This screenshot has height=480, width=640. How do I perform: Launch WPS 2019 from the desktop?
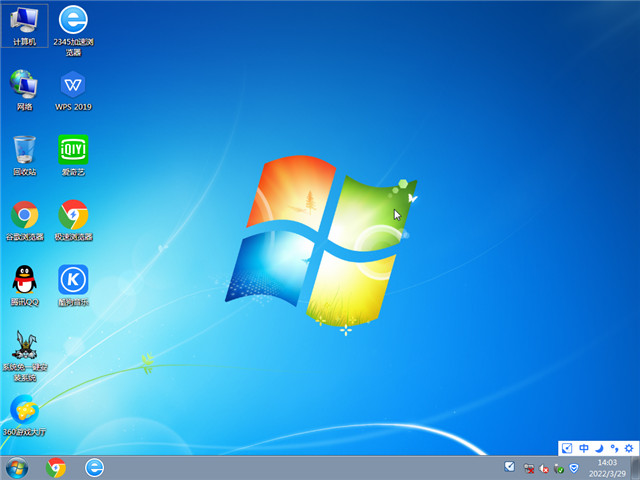(73, 85)
